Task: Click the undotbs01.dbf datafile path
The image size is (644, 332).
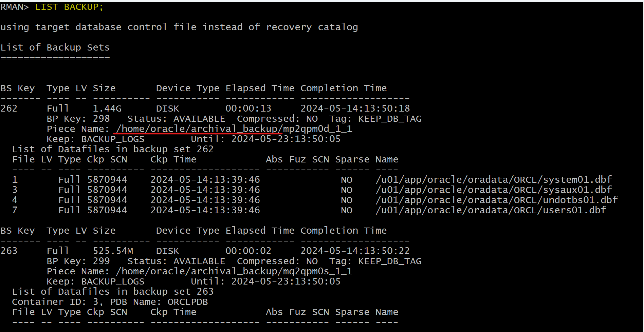Action: (497, 200)
